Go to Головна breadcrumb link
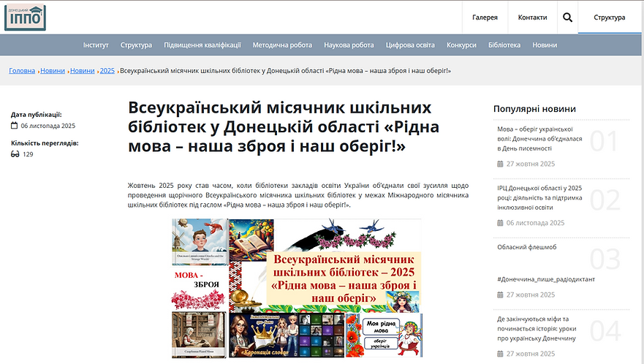Image resolution: width=644 pixels, height=364 pixels. [22, 71]
